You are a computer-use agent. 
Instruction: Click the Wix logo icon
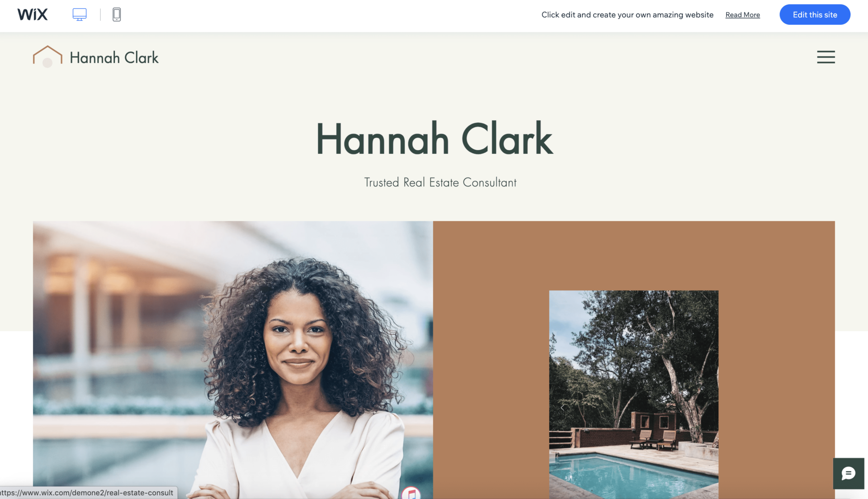tap(32, 13)
